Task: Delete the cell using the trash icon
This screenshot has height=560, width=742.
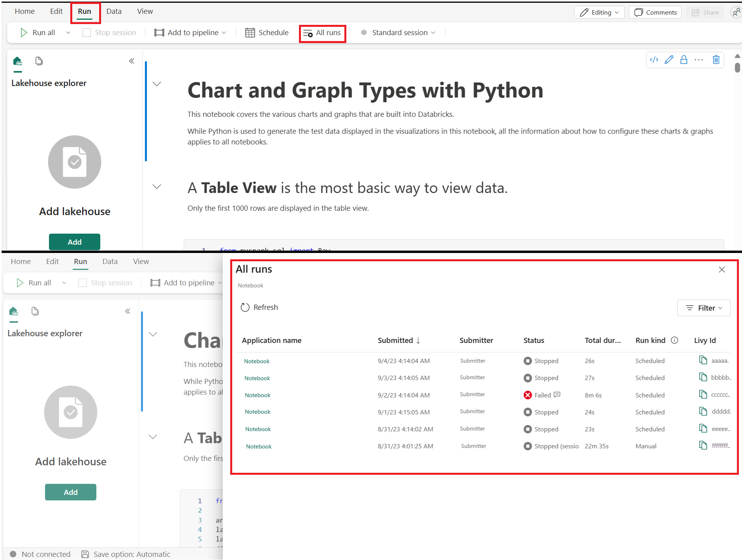Action: [716, 60]
